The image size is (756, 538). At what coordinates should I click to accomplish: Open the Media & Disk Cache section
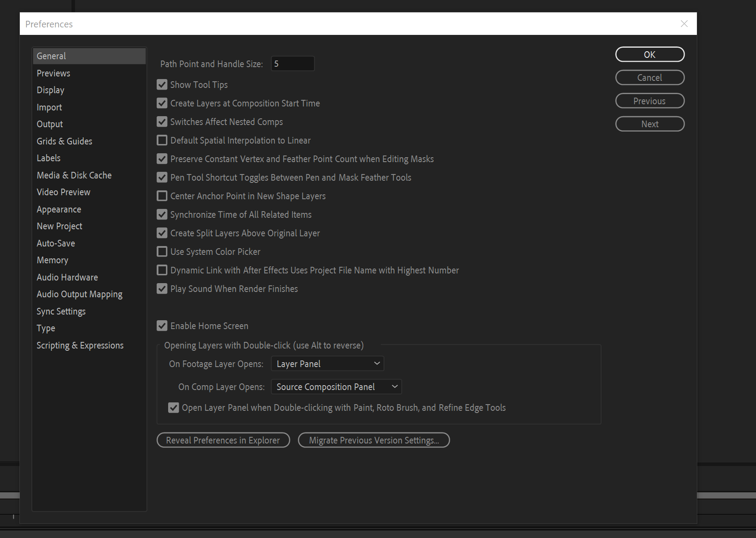coord(74,175)
